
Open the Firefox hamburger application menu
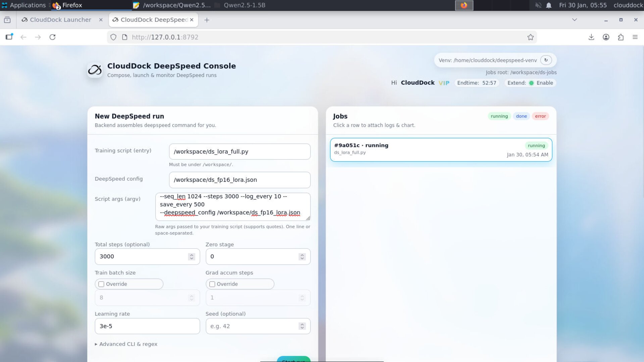pyautogui.click(x=635, y=37)
